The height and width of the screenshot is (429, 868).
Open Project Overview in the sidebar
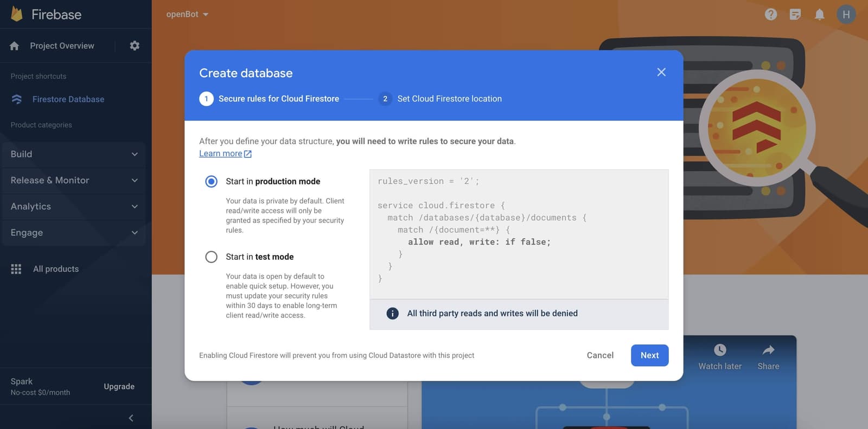[x=62, y=46]
